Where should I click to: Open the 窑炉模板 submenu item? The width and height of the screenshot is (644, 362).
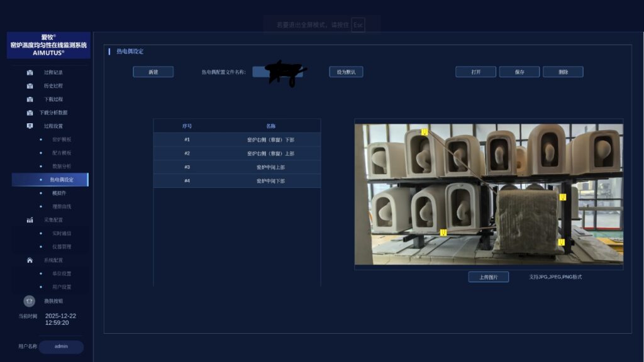tap(62, 140)
